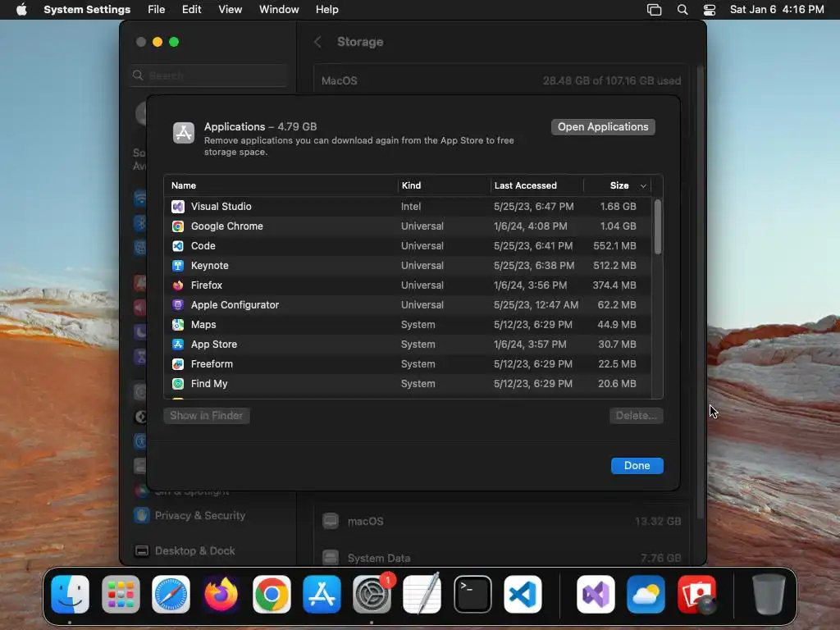840x630 pixels.
Task: Click the Keynote icon in the table
Action: (178, 266)
